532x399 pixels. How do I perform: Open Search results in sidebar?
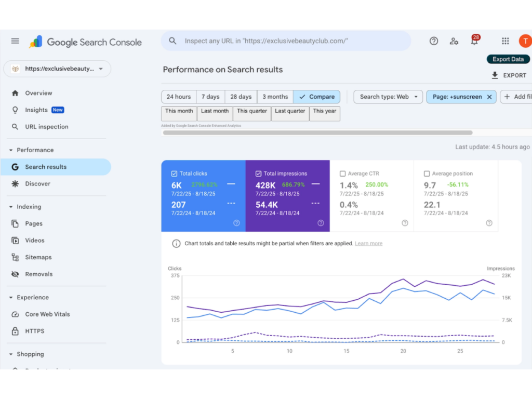click(56, 167)
